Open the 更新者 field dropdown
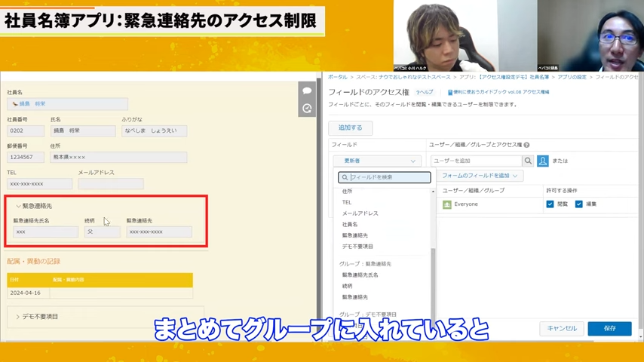 coord(377,161)
